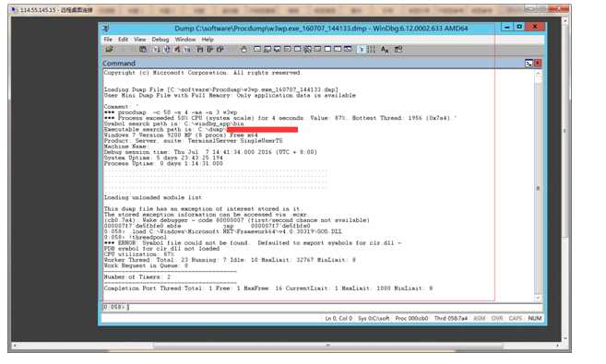Open the View menu
606x364 pixels.
[x=140, y=40]
